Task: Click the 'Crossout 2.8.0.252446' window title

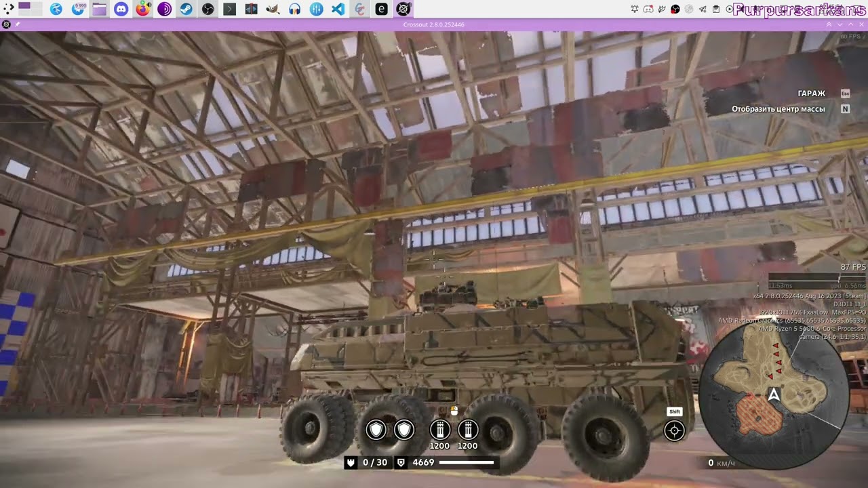Action: coord(433,24)
